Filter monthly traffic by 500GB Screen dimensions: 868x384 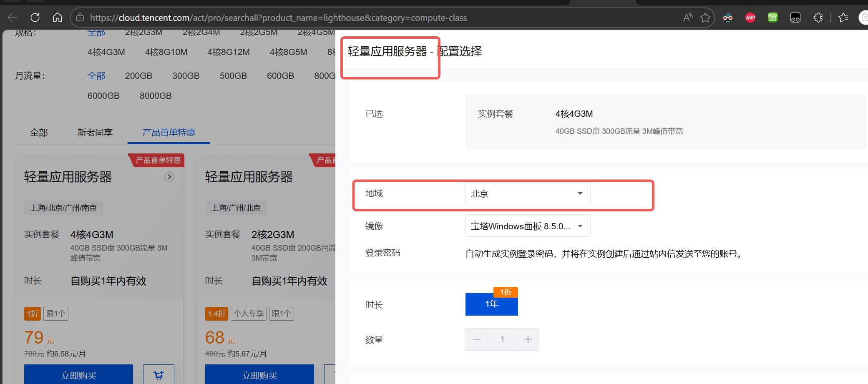point(233,76)
